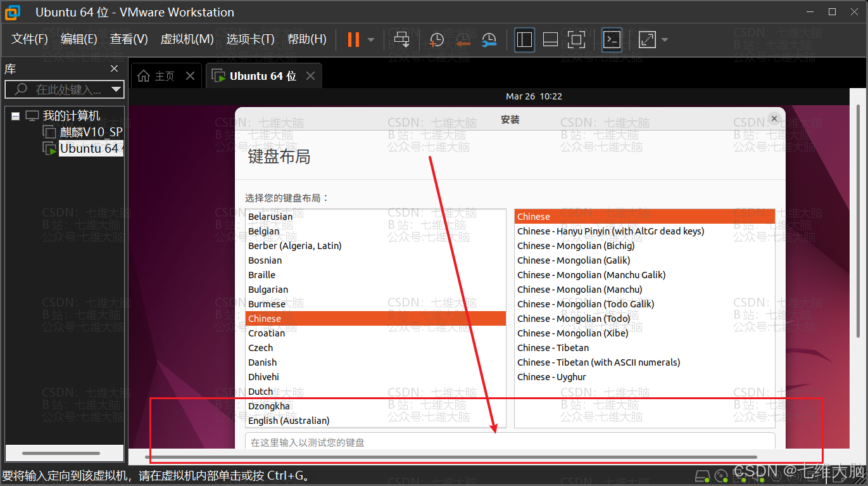Select 麒麟V10_SP in the library tree
The image size is (868, 486).
coord(91,132)
